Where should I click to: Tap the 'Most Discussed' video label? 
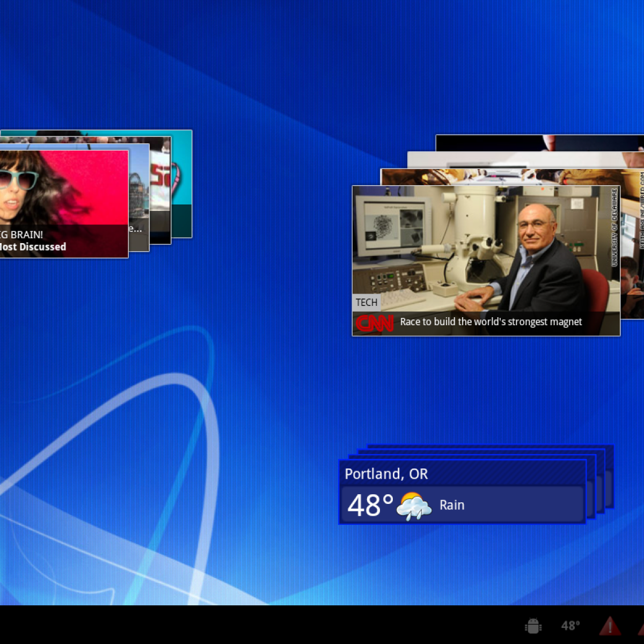[33, 247]
